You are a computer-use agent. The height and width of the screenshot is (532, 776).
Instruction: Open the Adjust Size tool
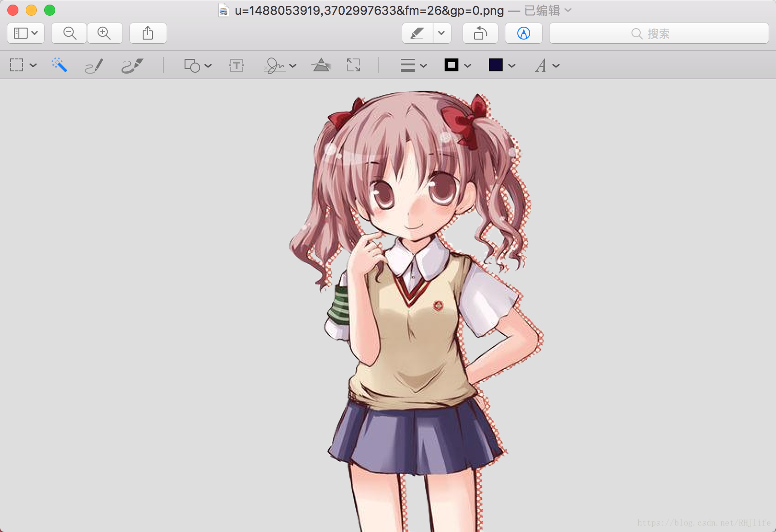[x=353, y=65]
